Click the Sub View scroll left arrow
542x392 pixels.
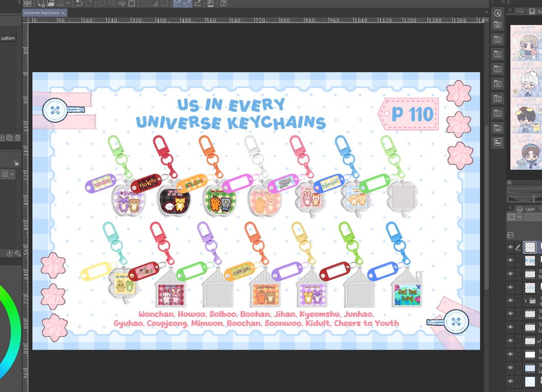(509, 182)
